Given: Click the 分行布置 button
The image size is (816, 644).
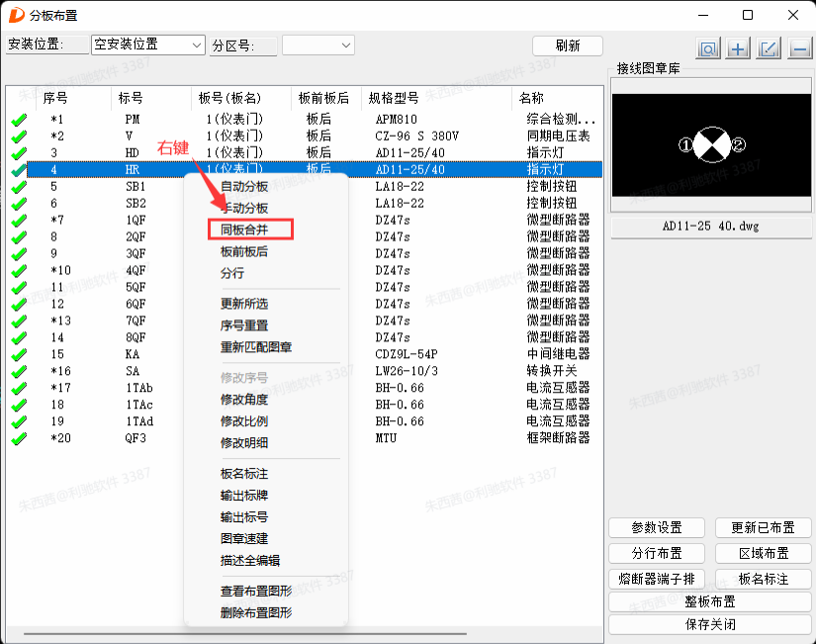Looking at the screenshot, I should [657, 553].
